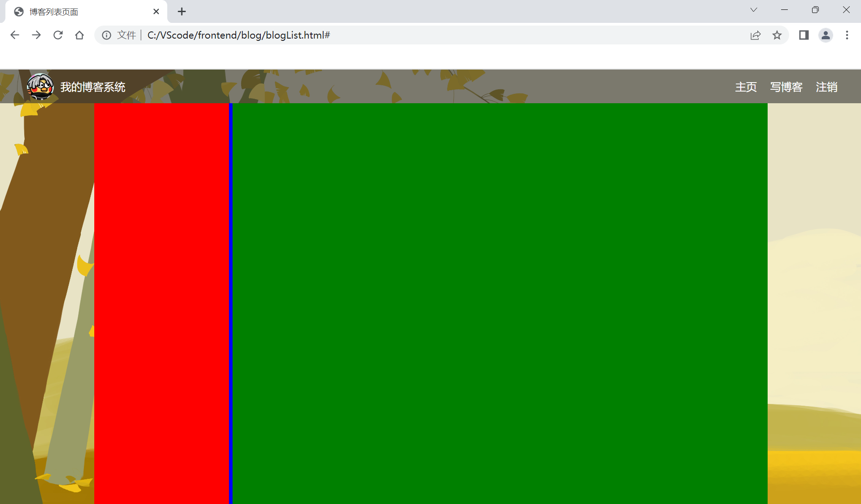Open the Chrome profile avatar
The height and width of the screenshot is (504, 861).
pyautogui.click(x=826, y=35)
